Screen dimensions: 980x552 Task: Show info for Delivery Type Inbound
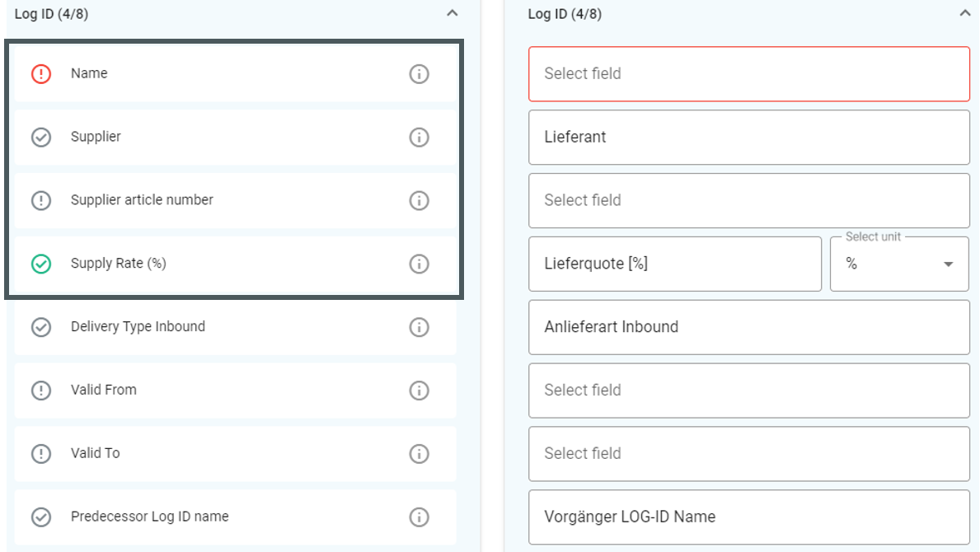click(x=419, y=326)
